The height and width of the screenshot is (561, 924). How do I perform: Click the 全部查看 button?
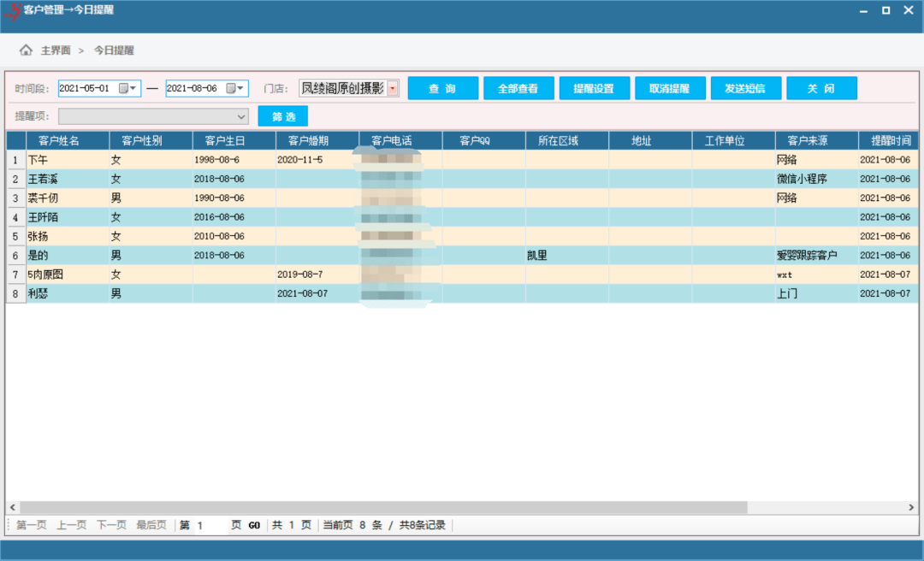pos(518,88)
